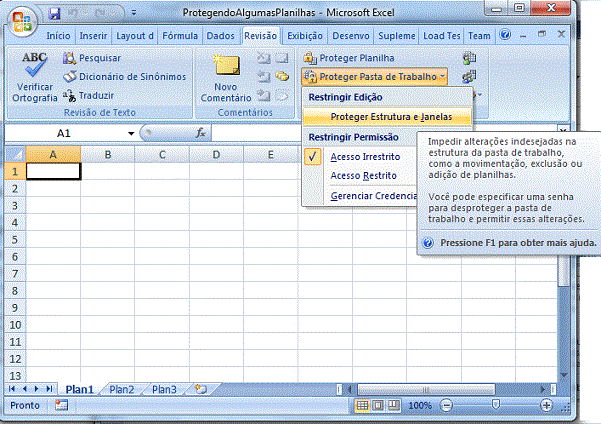The height and width of the screenshot is (424, 601).
Task: Click the Excel Help question icon
Action: tap(505, 35)
